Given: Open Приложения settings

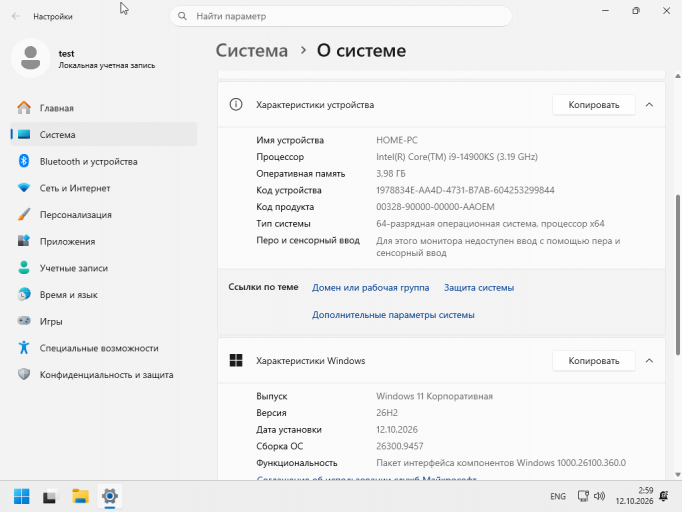Looking at the screenshot, I should tap(104, 241).
